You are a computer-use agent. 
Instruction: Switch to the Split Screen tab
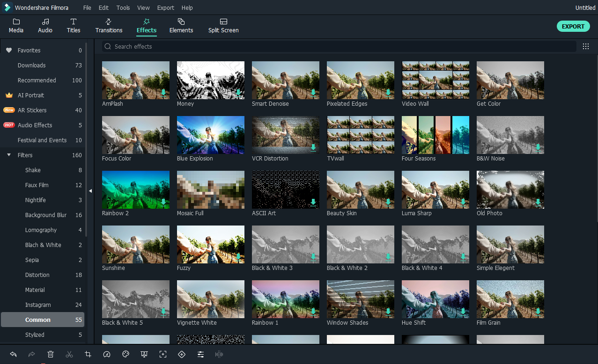tap(223, 26)
